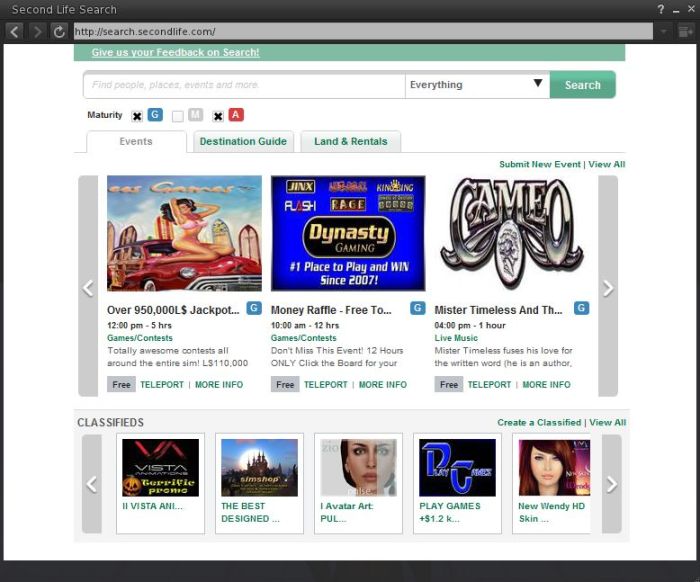This screenshot has height=582, width=700.
Task: Switch to the Destination Guide tab
Action: pos(243,141)
